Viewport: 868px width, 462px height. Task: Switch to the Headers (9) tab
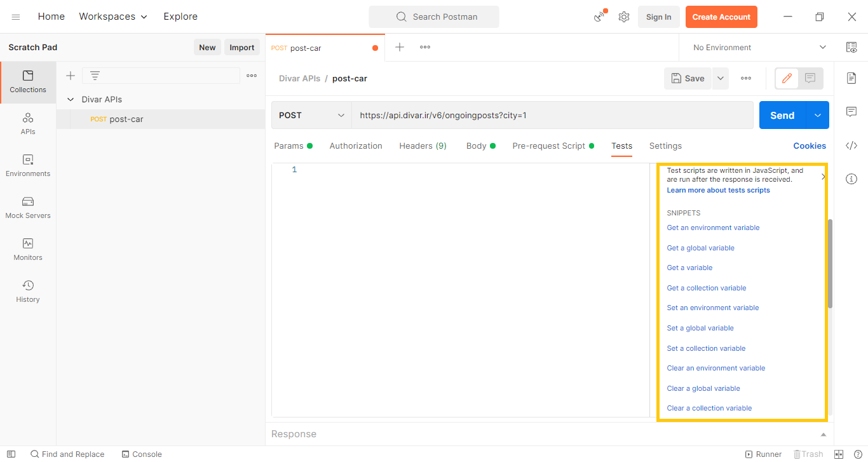click(x=423, y=146)
